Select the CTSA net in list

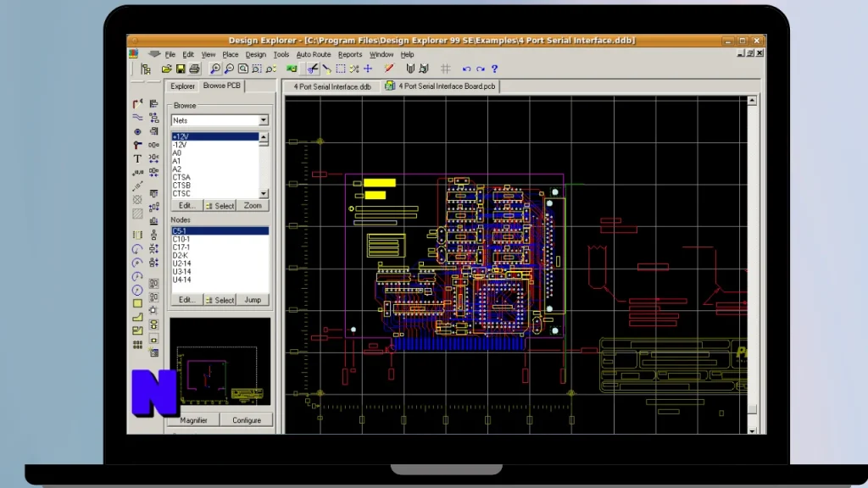pyautogui.click(x=214, y=177)
